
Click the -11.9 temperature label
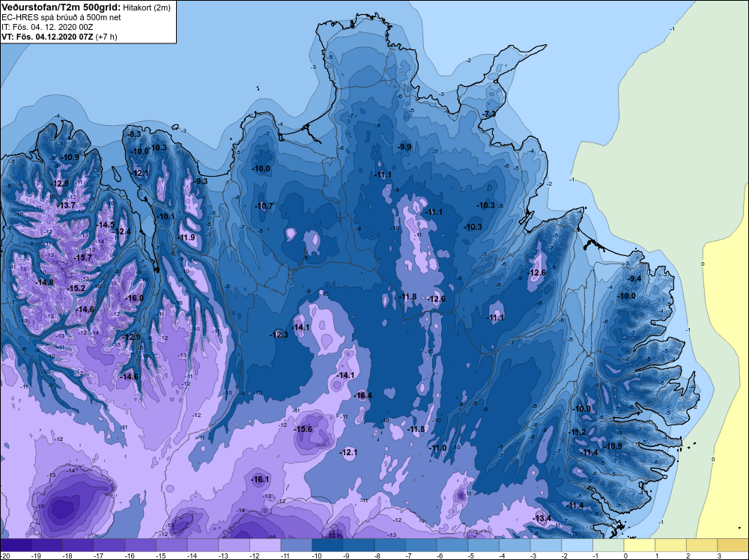pos(187,238)
